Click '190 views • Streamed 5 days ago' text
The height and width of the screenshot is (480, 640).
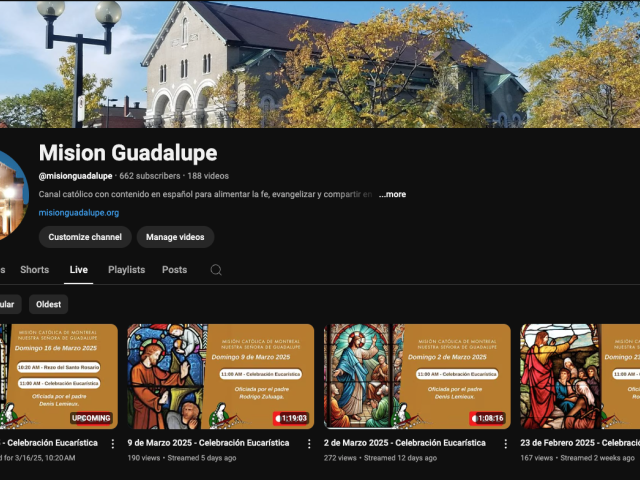click(x=182, y=458)
